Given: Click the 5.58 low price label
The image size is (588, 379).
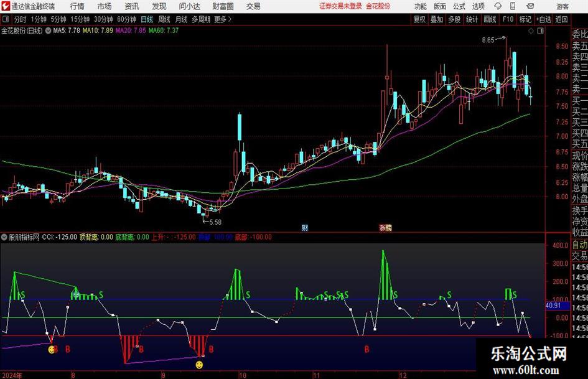Looking at the screenshot, I should tap(215, 222).
